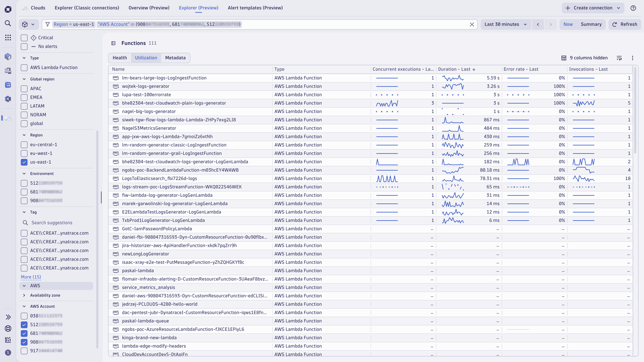This screenshot has width=644, height=362.
Task: Check the AWS Lambda Function type checkbox
Action: point(24,68)
